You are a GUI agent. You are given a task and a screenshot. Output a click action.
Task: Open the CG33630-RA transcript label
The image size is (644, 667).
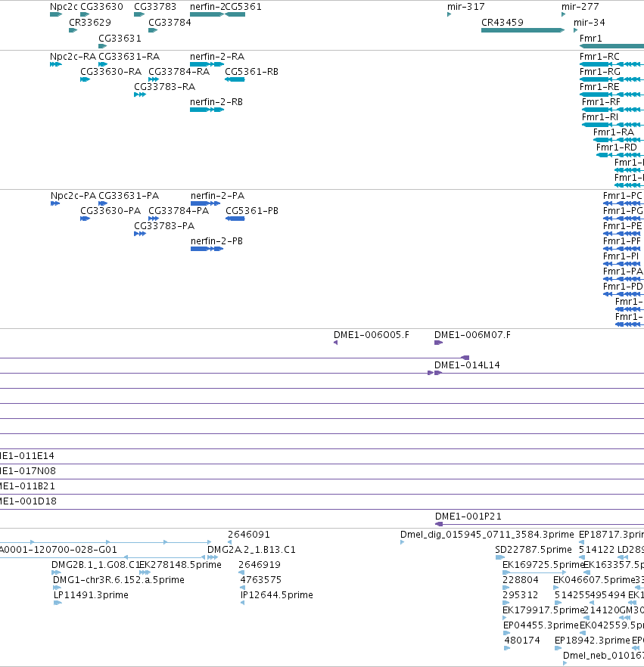click(110, 72)
